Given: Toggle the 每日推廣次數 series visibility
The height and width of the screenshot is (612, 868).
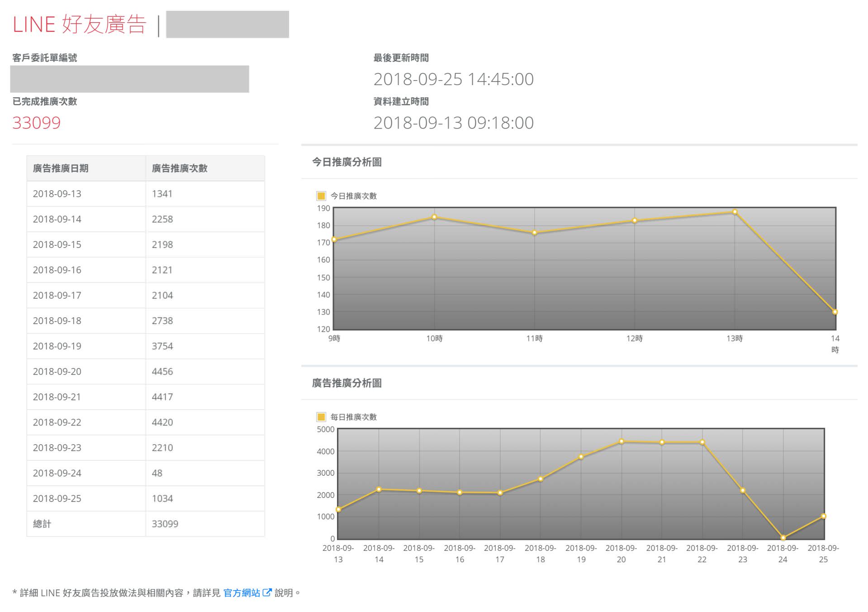Looking at the screenshot, I should pos(353,417).
